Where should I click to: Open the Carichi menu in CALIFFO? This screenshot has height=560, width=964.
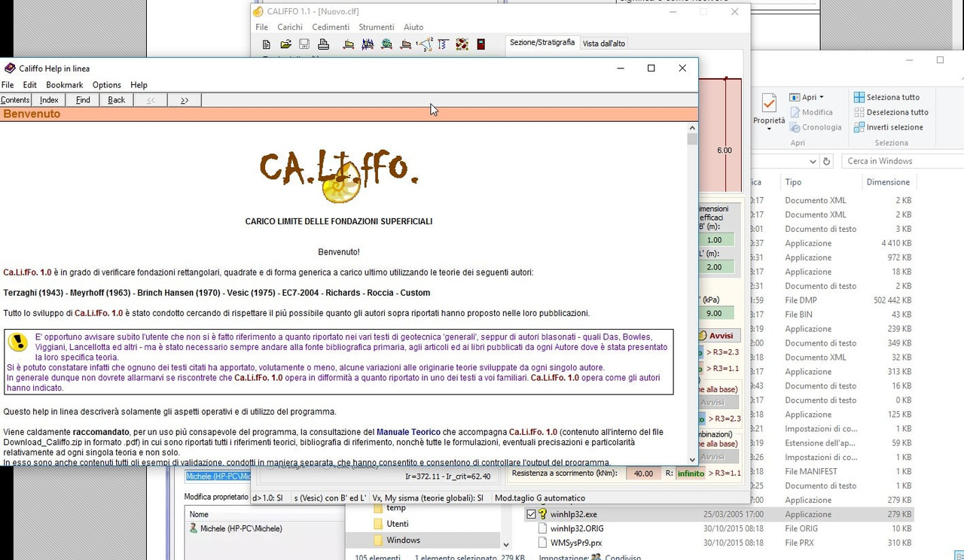tap(290, 27)
